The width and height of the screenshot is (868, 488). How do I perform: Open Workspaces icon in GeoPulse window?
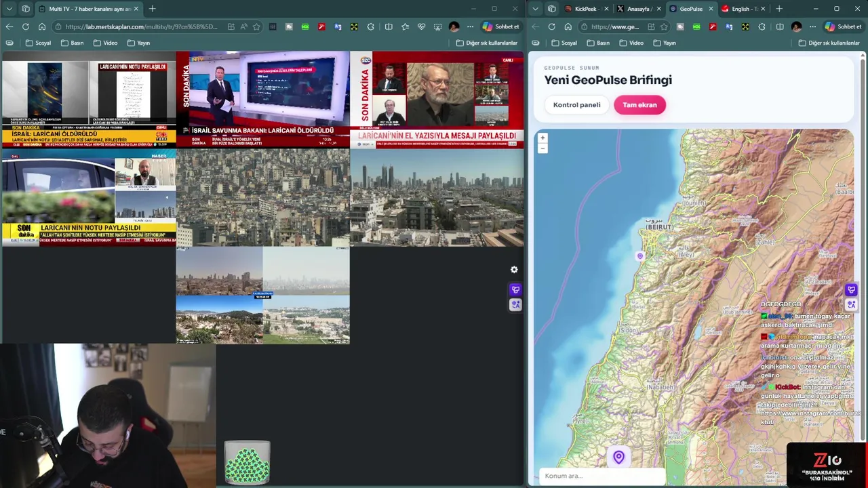pyautogui.click(x=552, y=9)
